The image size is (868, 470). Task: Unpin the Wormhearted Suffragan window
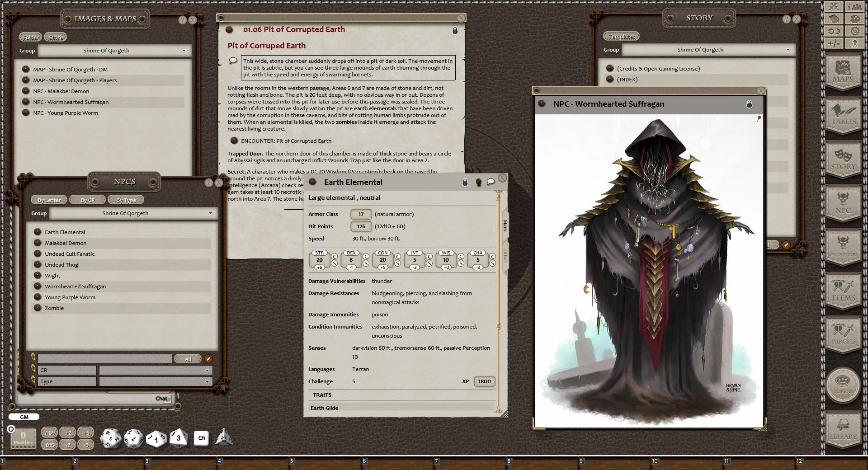click(759, 118)
